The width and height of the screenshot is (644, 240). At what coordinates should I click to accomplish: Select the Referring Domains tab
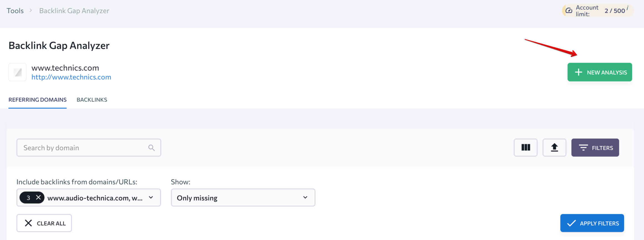click(37, 100)
